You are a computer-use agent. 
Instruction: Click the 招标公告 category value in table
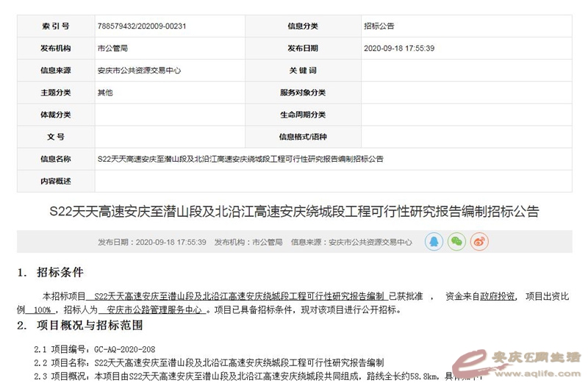click(379, 26)
